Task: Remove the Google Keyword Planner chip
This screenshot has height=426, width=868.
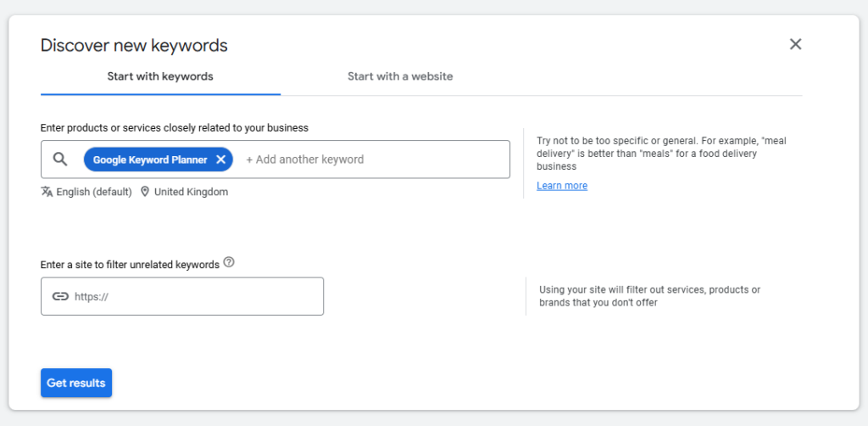Action: point(221,160)
